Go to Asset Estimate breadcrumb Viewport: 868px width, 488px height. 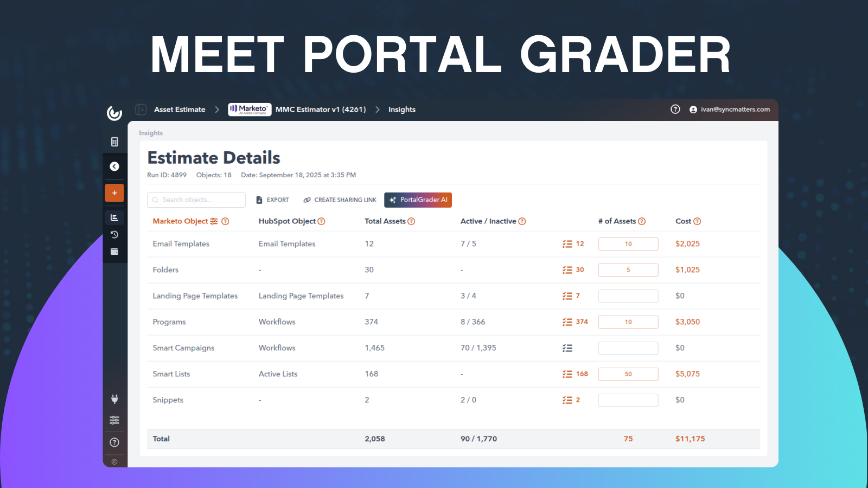180,110
